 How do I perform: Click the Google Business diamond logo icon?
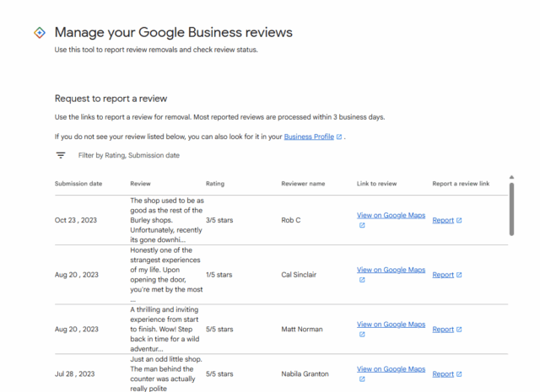pos(40,33)
